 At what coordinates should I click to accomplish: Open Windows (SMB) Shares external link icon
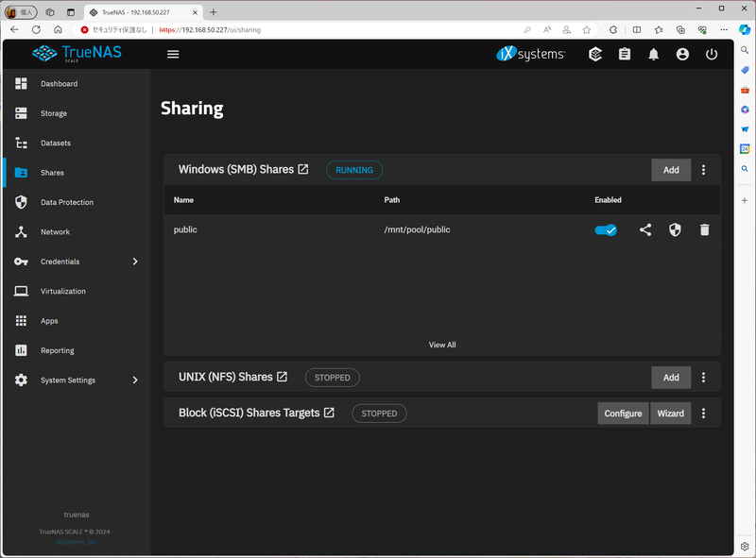point(303,169)
